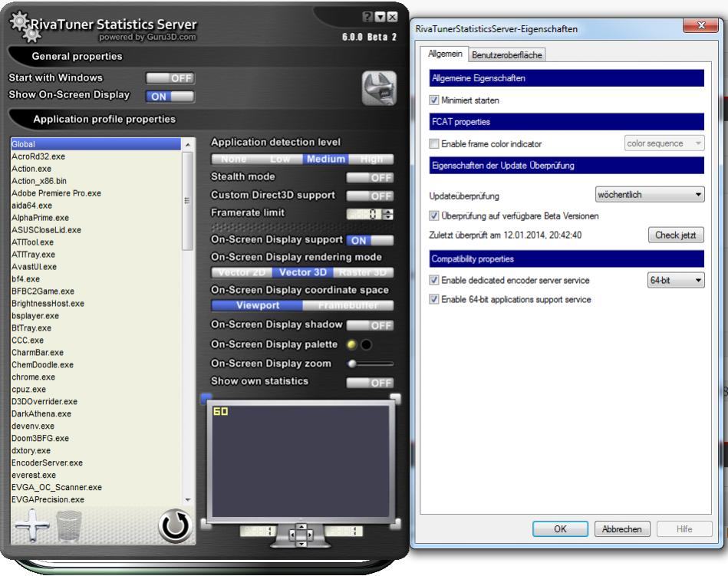Close the Eigenschaften dialog
Viewport: 728px width, 576px height.
[x=702, y=25]
